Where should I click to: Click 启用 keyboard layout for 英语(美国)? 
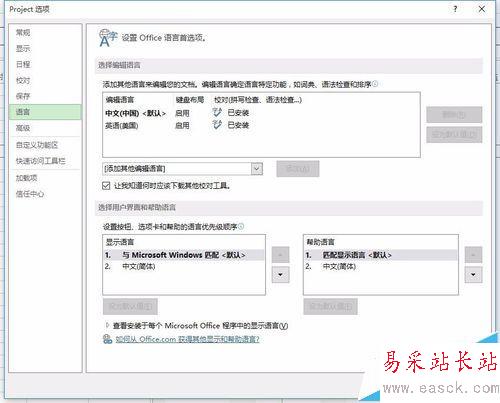tap(182, 126)
